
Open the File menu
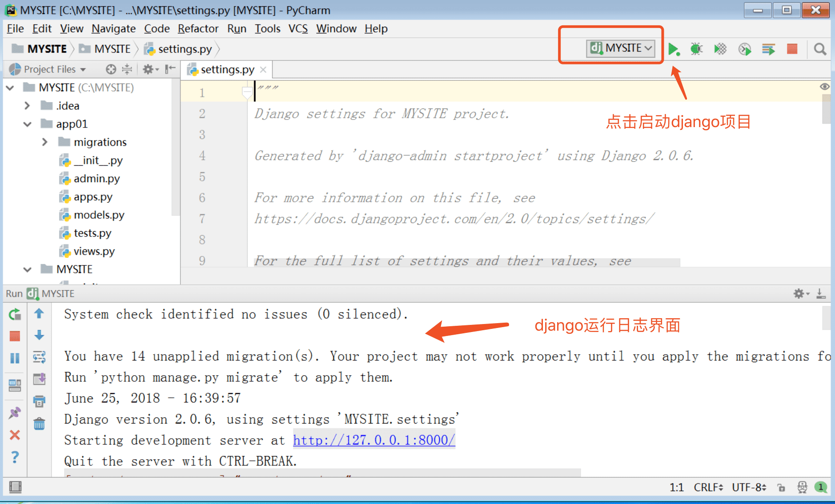pos(15,29)
